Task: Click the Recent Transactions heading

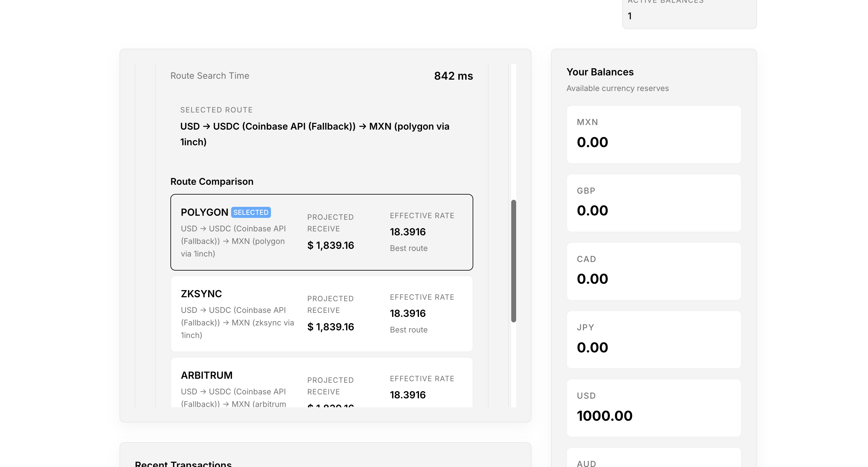Action: pos(183,464)
